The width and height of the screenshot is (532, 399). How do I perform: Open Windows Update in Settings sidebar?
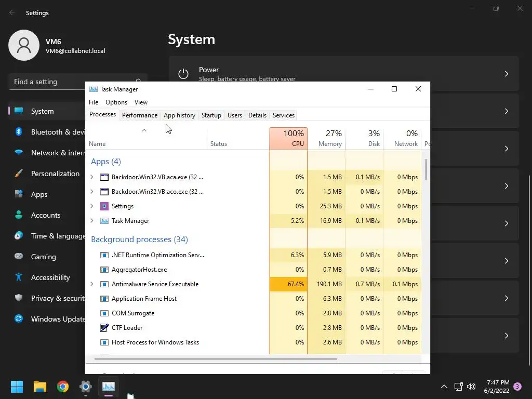47,319
